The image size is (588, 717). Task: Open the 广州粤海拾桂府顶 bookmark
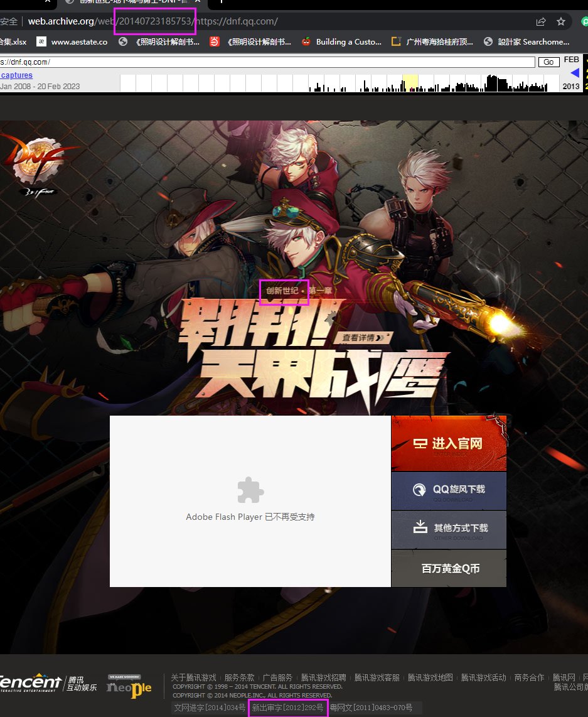tap(432, 41)
